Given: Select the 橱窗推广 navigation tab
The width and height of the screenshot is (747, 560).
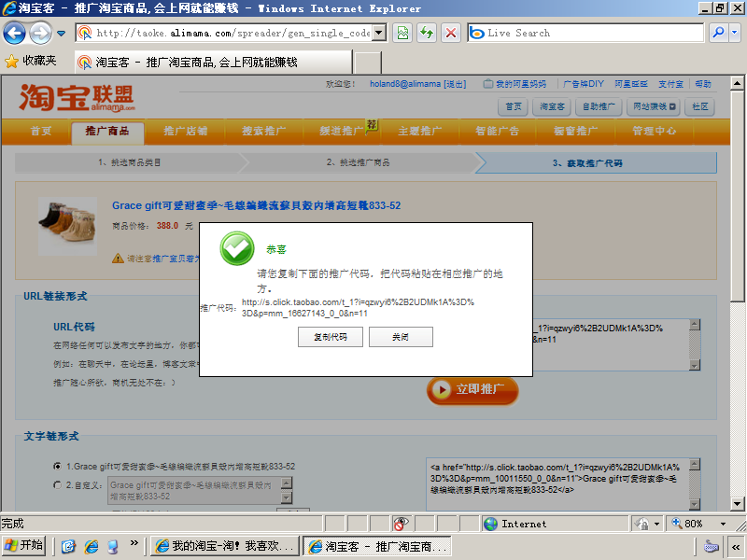Looking at the screenshot, I should [x=575, y=131].
